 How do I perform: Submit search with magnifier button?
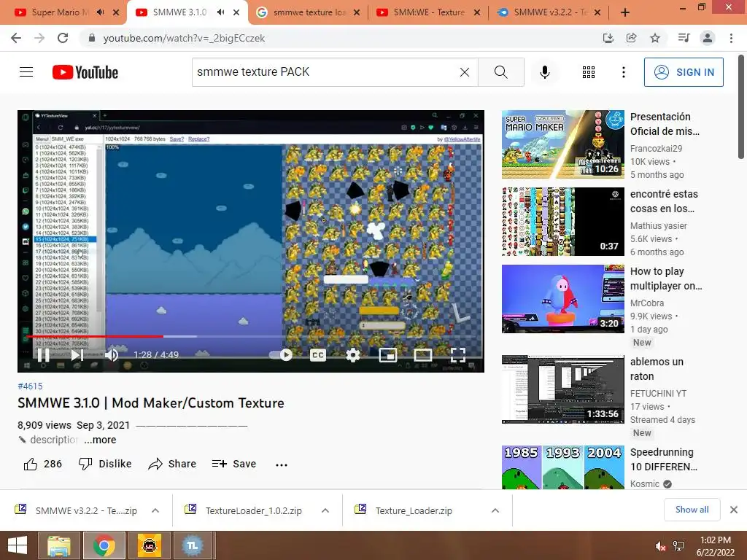point(500,72)
